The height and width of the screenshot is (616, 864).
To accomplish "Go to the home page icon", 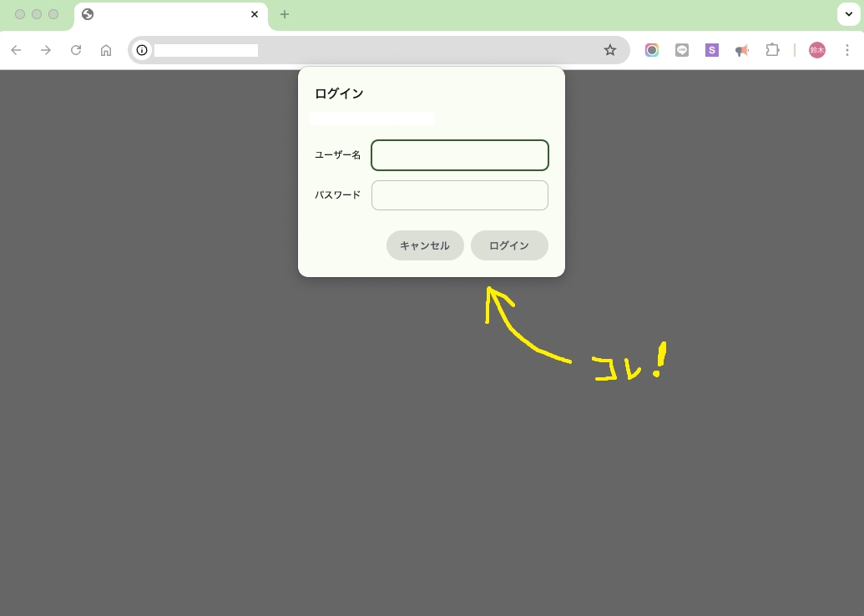I will pyautogui.click(x=106, y=50).
